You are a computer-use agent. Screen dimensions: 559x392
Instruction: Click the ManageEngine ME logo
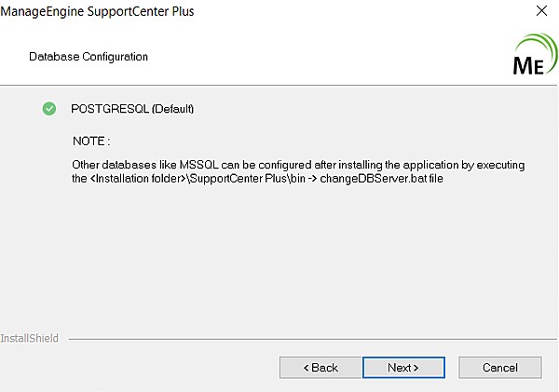point(533,56)
